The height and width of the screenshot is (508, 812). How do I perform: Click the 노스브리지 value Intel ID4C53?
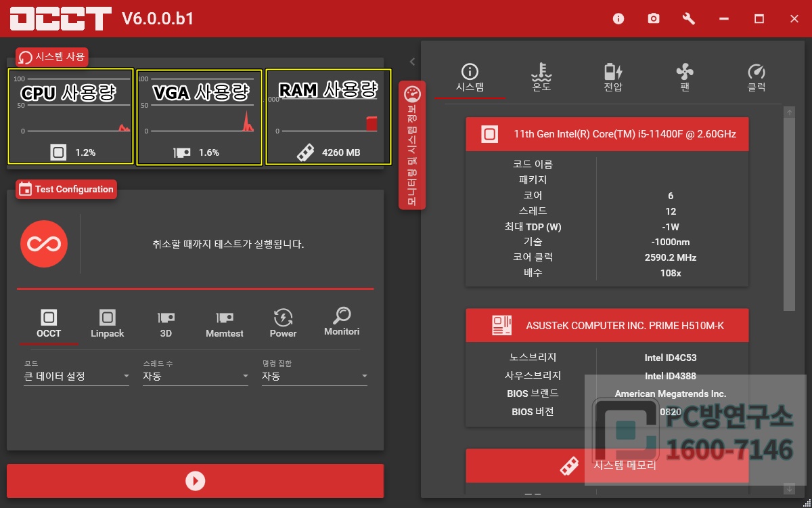[x=671, y=358]
